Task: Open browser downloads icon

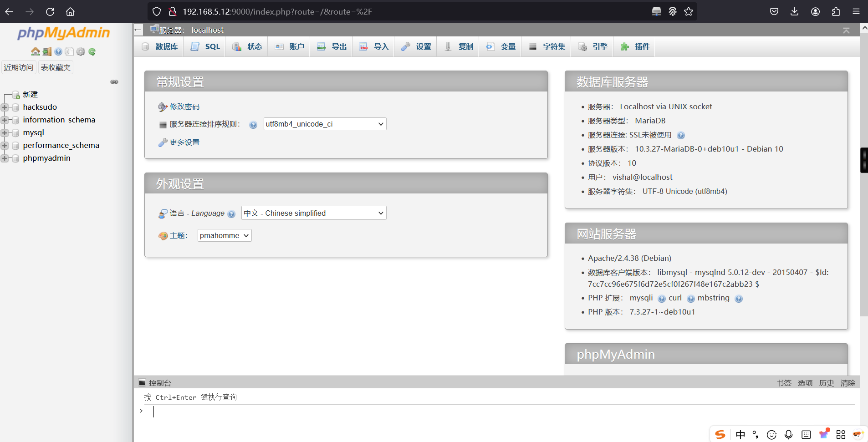Action: pos(795,11)
